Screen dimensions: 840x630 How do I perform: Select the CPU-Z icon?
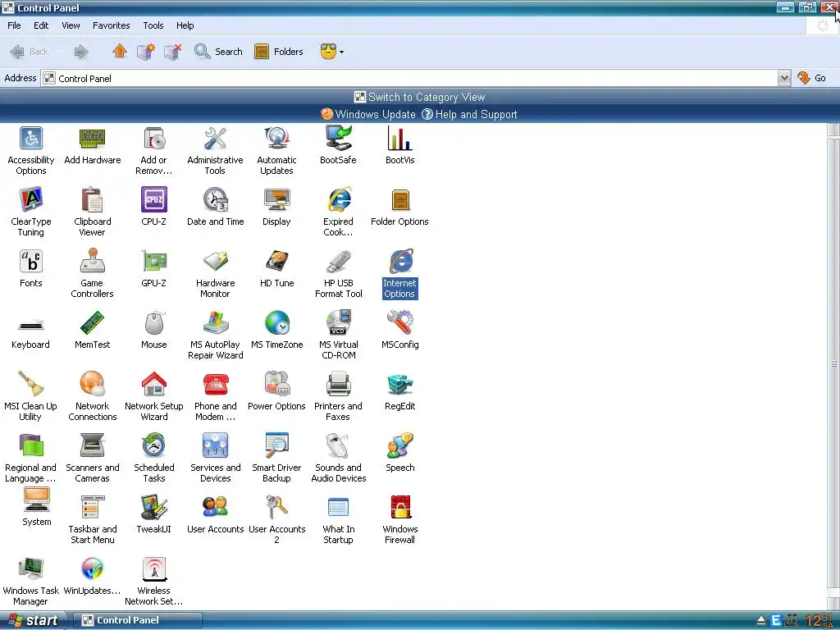(x=153, y=200)
